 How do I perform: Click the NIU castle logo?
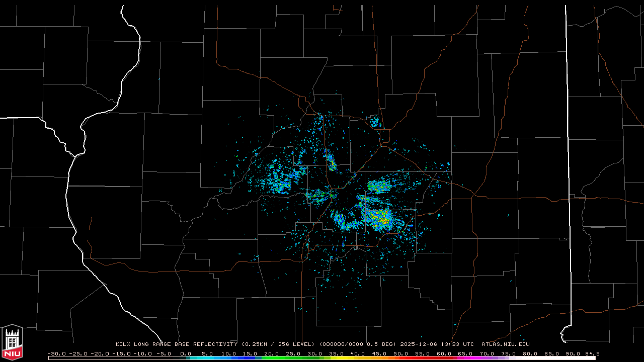coord(12,342)
